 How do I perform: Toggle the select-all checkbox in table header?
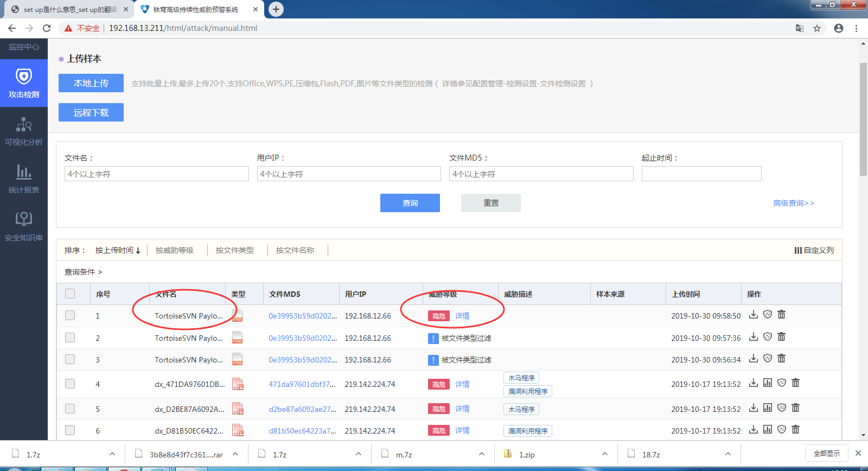70,294
